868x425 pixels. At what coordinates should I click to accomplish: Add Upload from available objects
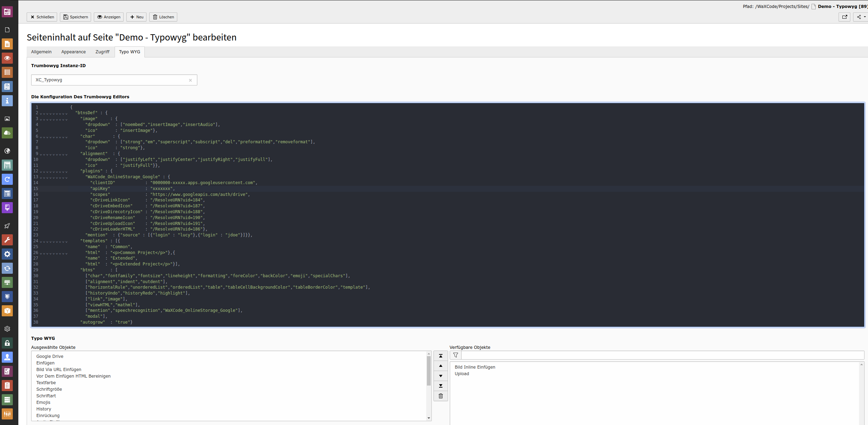462,374
